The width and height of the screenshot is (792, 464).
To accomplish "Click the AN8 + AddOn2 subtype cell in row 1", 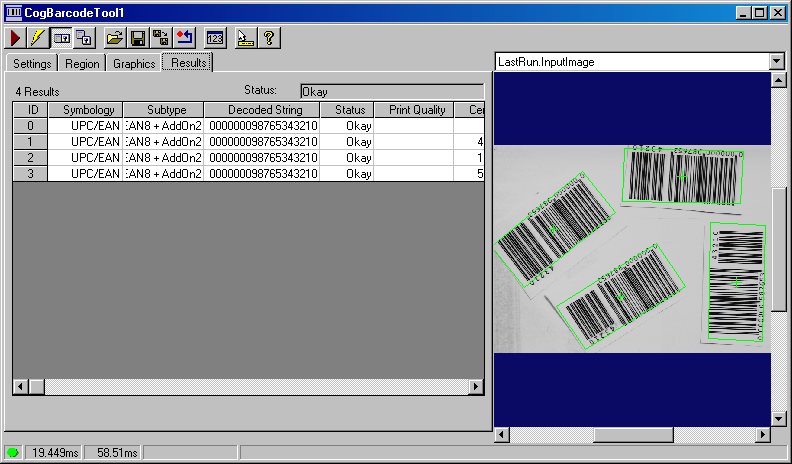I will pos(164,142).
